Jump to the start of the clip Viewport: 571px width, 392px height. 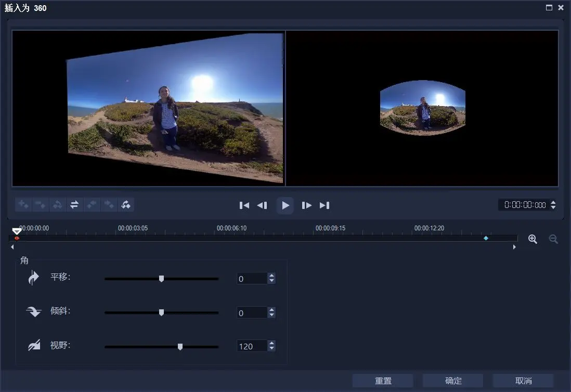(244, 205)
